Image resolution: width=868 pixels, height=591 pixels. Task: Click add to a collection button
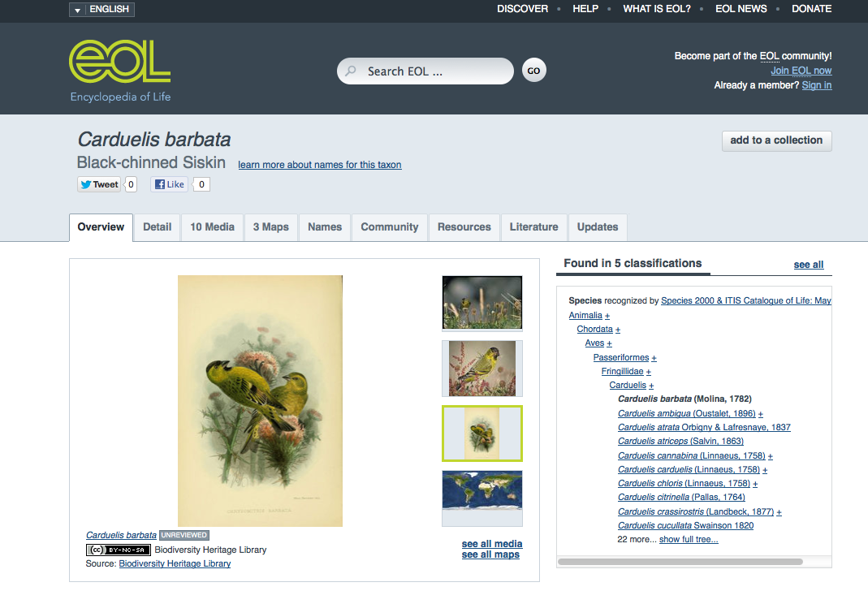(776, 140)
